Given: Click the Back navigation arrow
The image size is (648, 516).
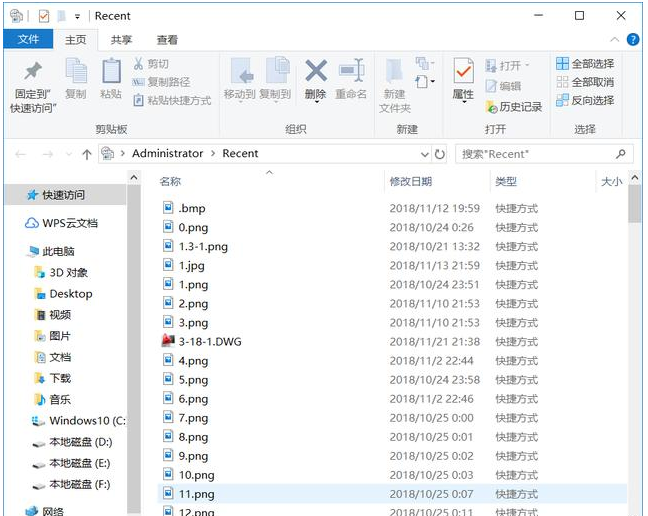Looking at the screenshot, I should [21, 155].
